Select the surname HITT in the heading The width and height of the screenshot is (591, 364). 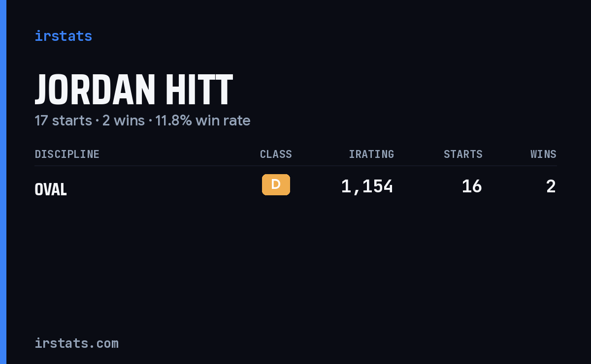(x=199, y=90)
